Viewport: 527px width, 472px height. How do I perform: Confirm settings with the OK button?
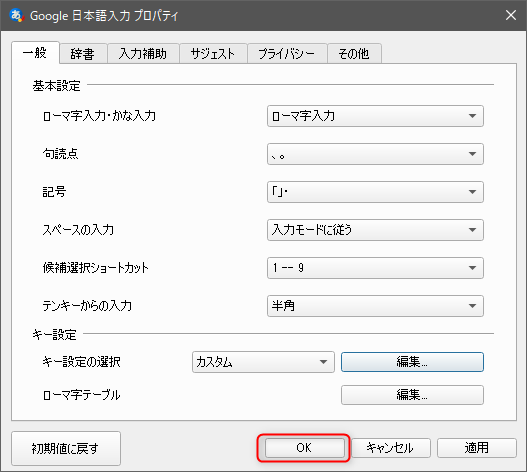click(x=305, y=448)
